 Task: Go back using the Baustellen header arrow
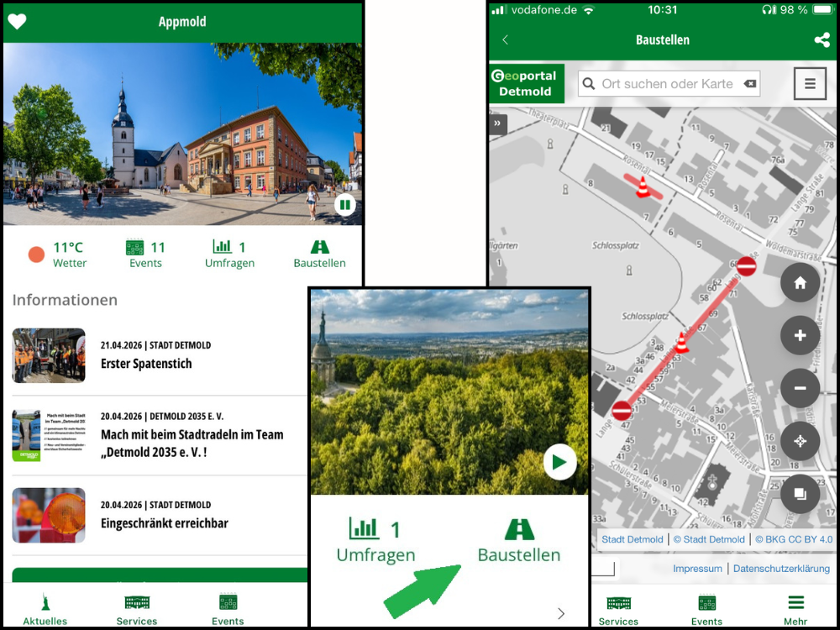[505, 39]
